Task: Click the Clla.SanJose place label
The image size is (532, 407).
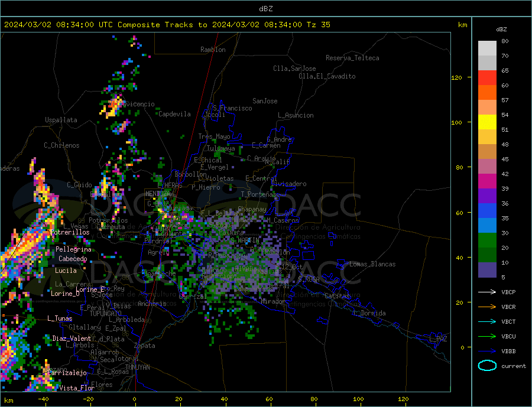Action: tap(294, 69)
